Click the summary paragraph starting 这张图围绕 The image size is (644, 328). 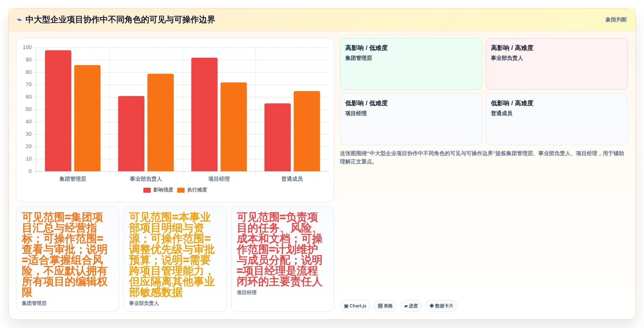coord(482,158)
